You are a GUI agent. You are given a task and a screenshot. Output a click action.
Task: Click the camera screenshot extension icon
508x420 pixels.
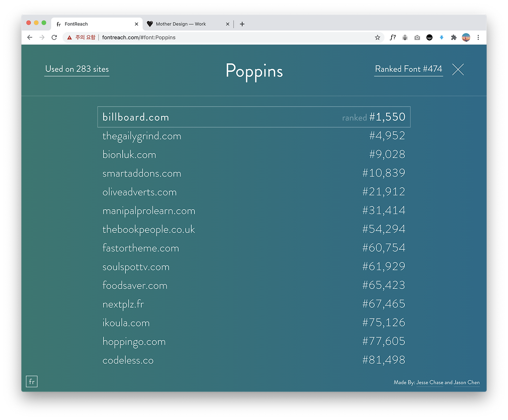(417, 37)
